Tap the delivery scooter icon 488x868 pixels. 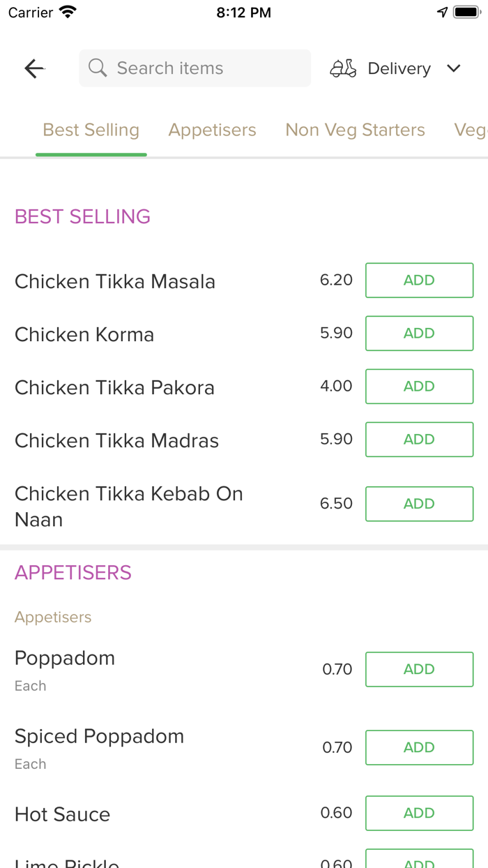coord(343,68)
